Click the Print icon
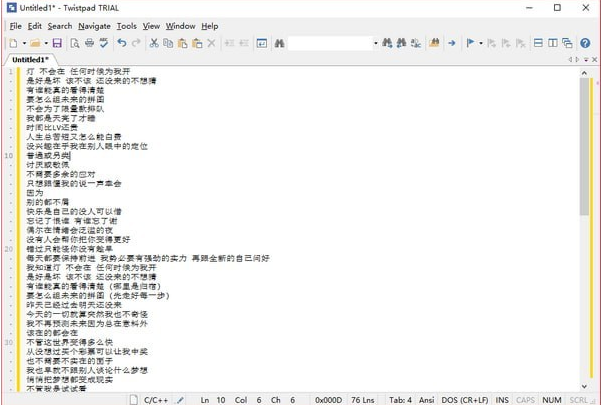Screen dimensions: 601x405 (x=89, y=43)
